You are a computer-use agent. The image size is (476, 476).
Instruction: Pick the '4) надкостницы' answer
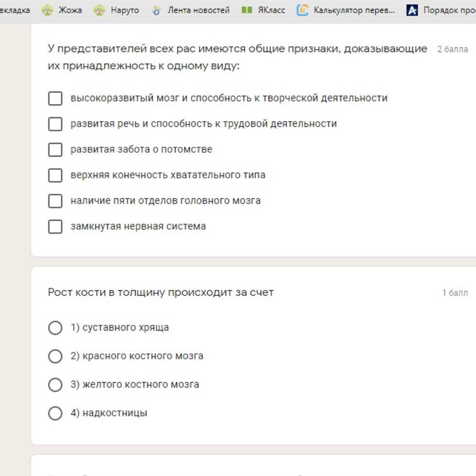(x=55, y=413)
